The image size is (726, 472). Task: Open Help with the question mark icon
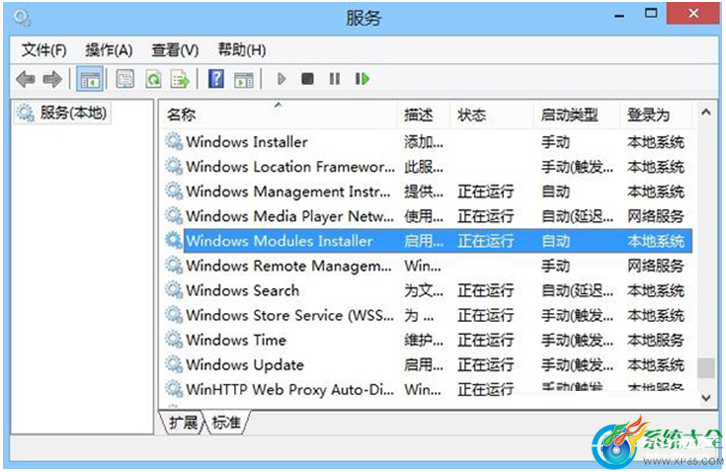pyautogui.click(x=216, y=79)
